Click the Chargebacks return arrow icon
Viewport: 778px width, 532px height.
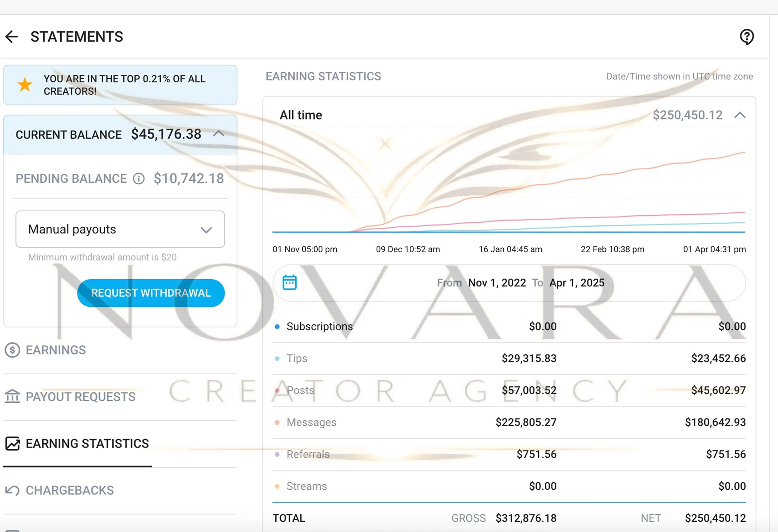click(x=12, y=490)
